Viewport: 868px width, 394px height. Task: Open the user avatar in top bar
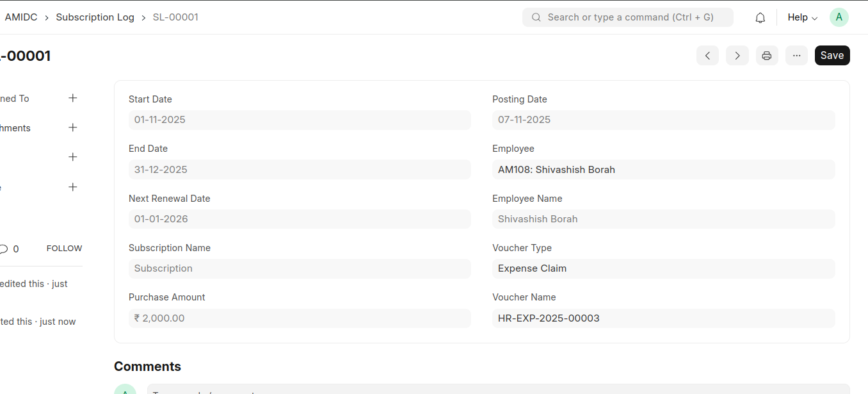click(839, 17)
